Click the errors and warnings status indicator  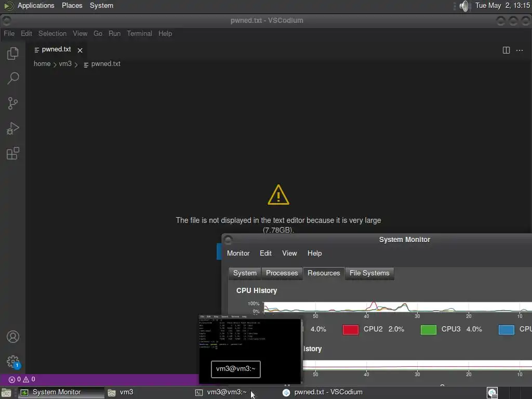tap(22, 379)
